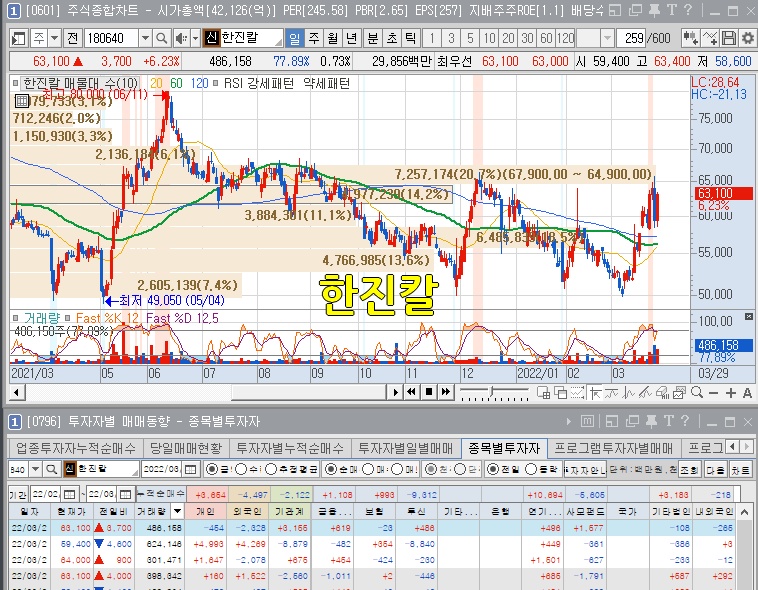Image resolution: width=758 pixels, height=590 pixels.
Task: Switch to 투자자별누적순매수 tab
Action: (290, 448)
